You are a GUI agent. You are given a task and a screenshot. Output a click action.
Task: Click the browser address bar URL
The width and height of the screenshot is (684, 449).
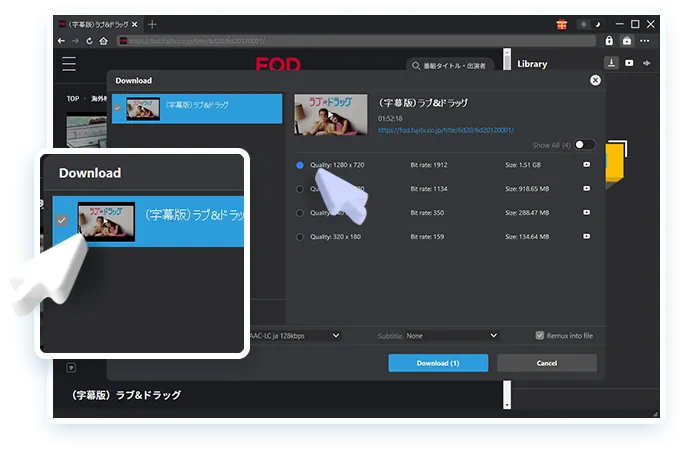tap(358, 41)
